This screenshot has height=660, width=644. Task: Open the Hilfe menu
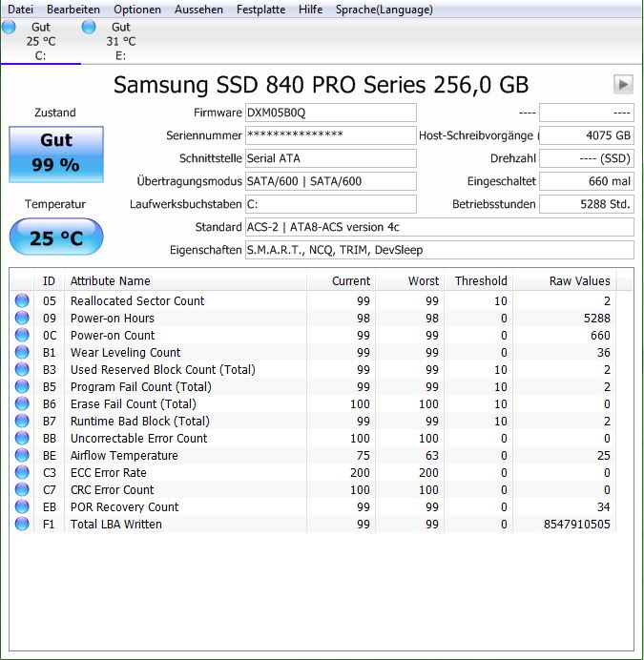[310, 10]
